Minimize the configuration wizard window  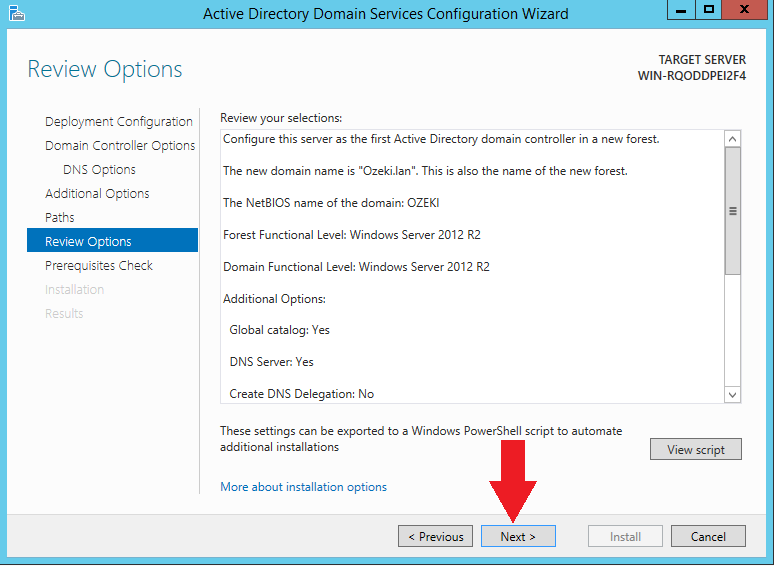click(683, 11)
